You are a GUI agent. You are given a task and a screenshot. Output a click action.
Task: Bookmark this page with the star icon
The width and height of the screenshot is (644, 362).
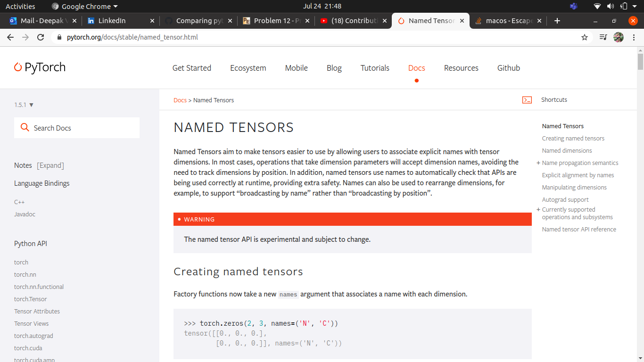[x=585, y=37]
